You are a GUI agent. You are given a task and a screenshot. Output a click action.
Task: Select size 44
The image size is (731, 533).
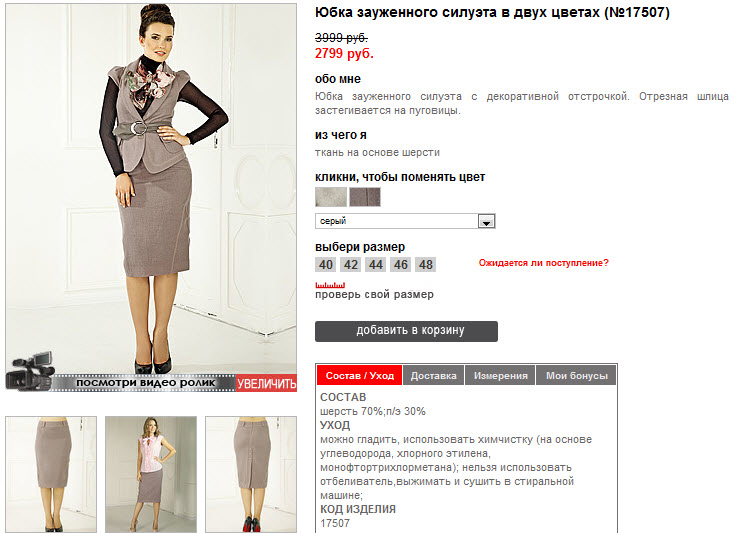(376, 265)
